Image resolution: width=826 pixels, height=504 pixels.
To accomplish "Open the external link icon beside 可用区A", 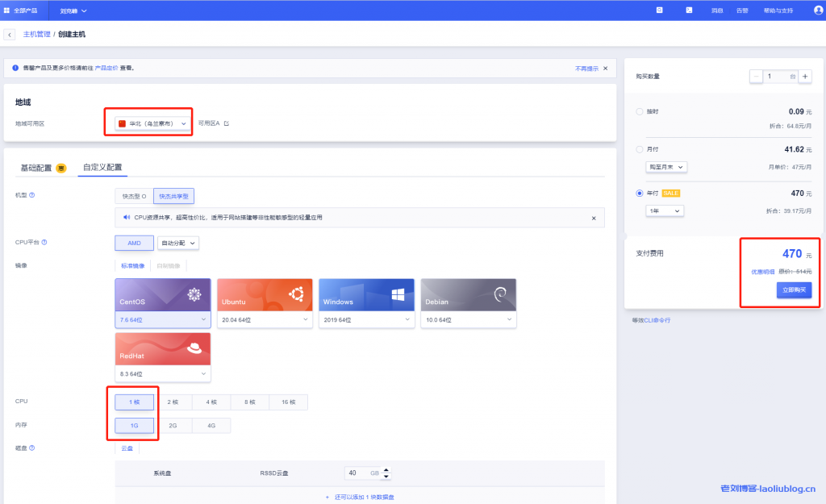I will 227,123.
